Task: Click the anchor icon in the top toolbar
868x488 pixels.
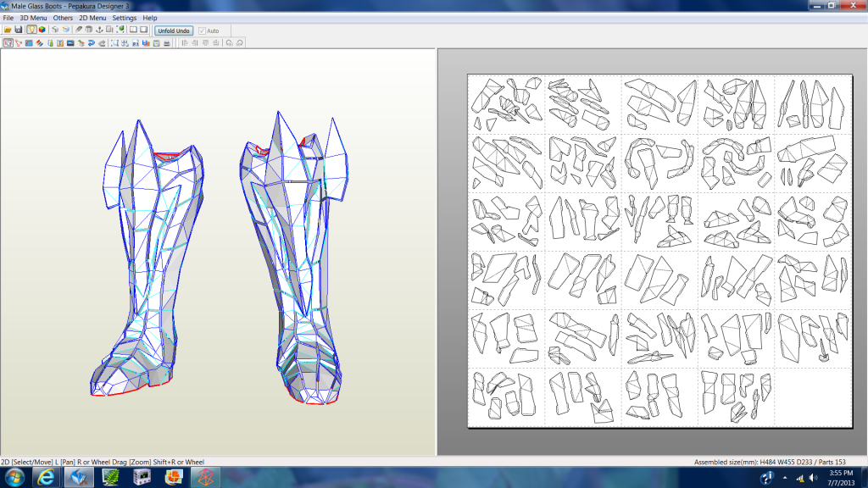Action: point(100,30)
